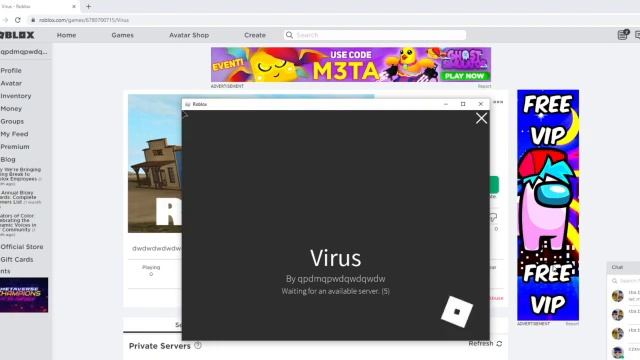Click the thumbs-down dislike icon

[493, 218]
